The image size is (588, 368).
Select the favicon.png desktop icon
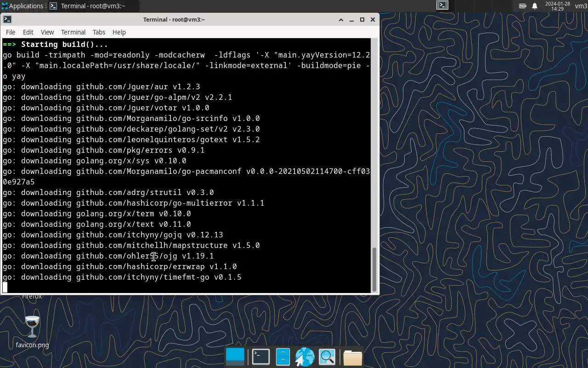click(32, 332)
